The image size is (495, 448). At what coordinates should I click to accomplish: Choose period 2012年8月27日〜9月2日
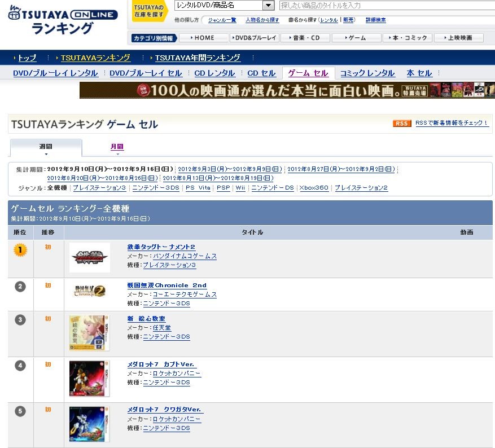(341, 169)
